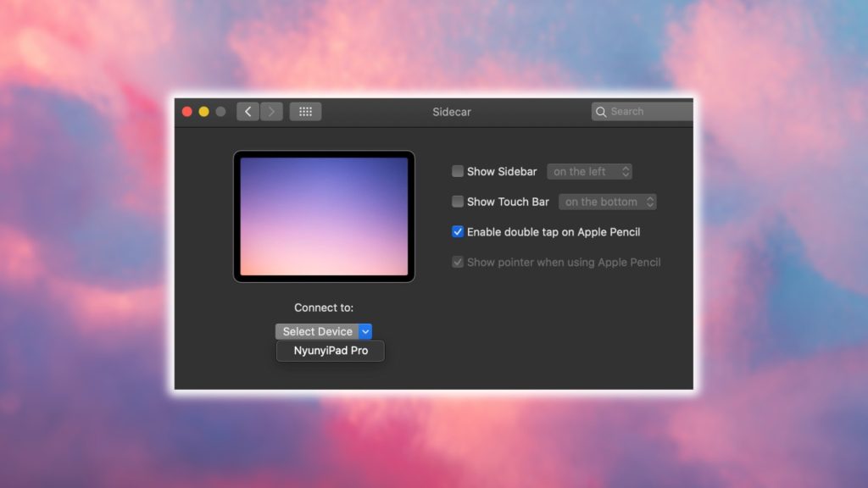Check the Show Touch Bar box
The image size is (868, 488).
pos(457,202)
